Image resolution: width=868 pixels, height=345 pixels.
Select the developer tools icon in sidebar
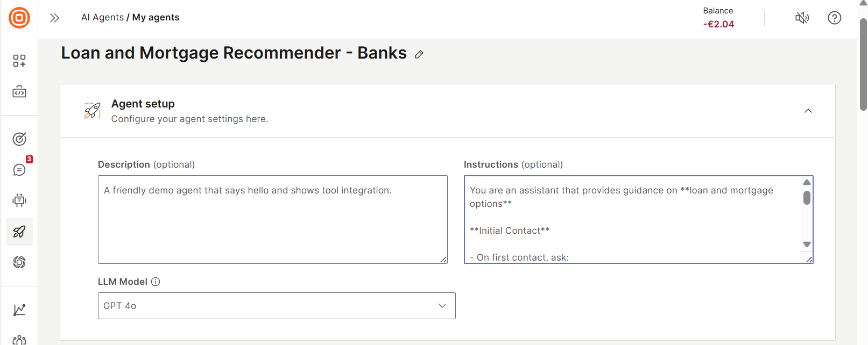point(19,91)
